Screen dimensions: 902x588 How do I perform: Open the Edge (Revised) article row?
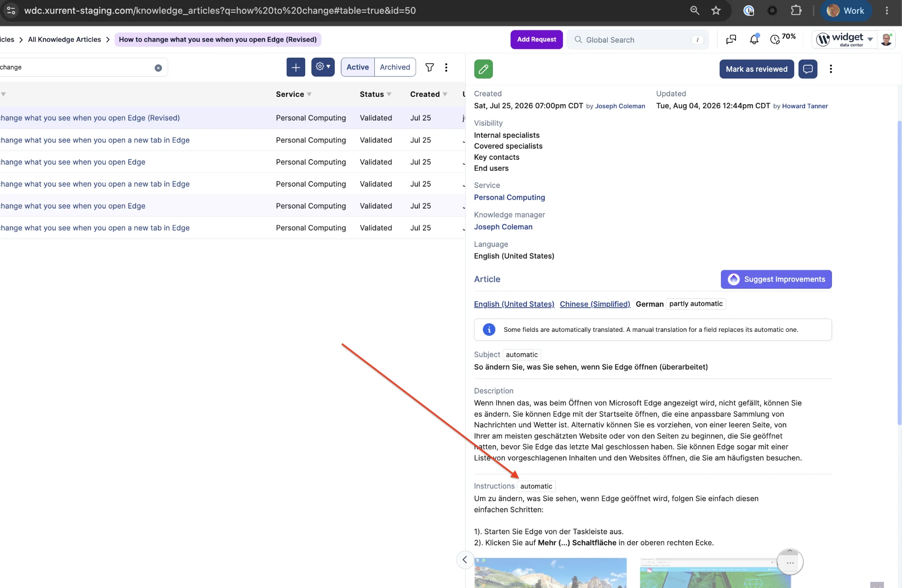pos(233,118)
